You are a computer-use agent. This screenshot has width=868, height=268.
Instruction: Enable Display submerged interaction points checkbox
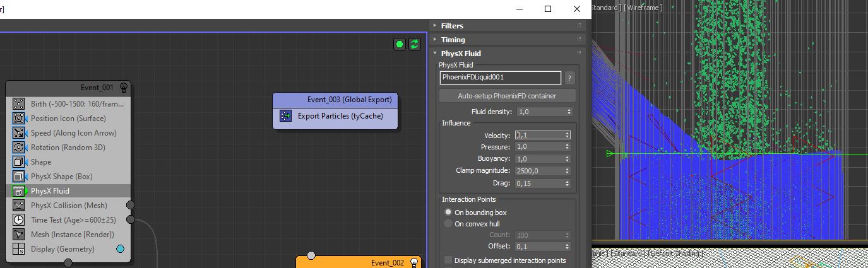(448, 260)
